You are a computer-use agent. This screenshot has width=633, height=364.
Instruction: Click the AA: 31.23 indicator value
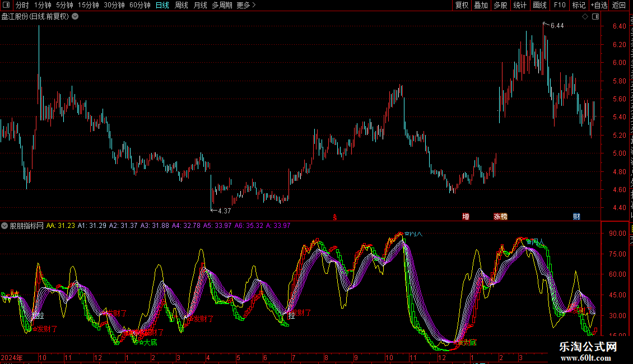tap(60, 226)
